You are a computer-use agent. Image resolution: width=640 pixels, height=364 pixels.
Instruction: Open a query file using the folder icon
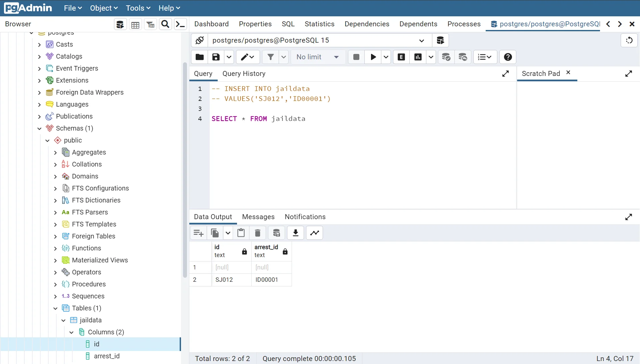[199, 57]
